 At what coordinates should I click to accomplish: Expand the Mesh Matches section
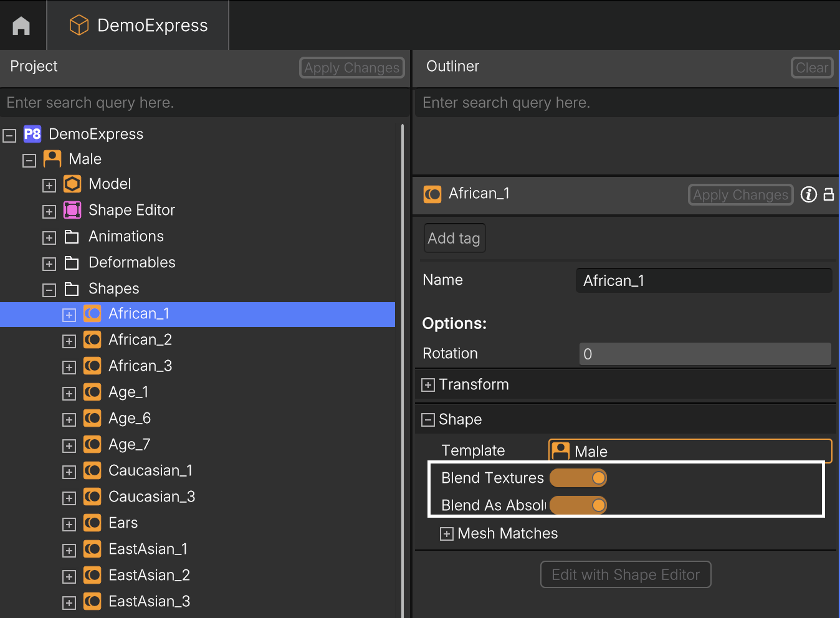(x=446, y=534)
